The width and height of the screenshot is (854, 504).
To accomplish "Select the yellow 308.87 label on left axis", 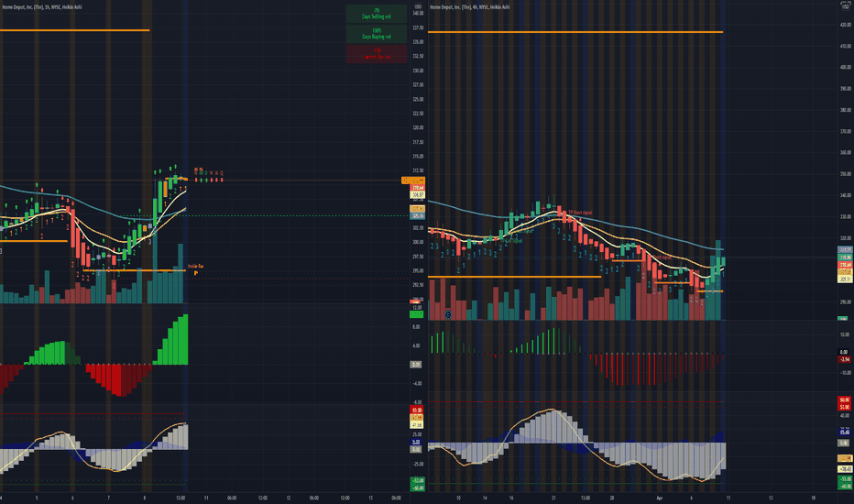I will tap(417, 194).
